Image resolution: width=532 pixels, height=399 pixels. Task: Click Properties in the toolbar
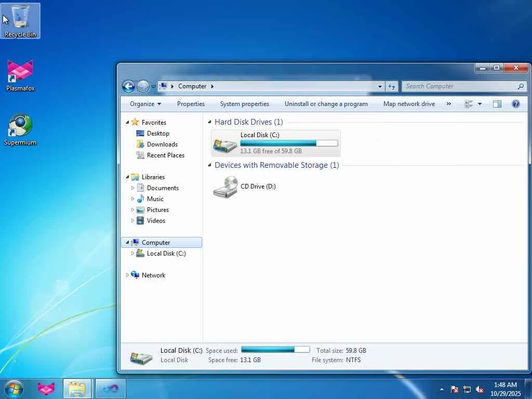click(191, 104)
